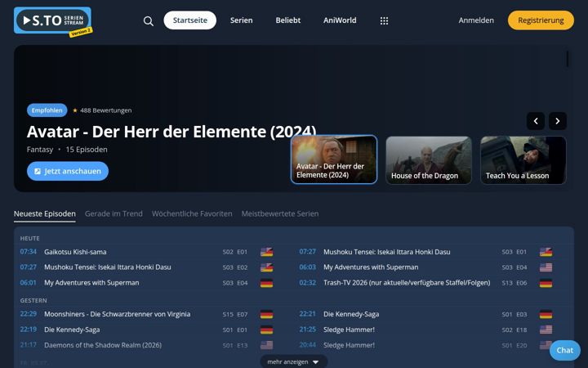Image resolution: width=588 pixels, height=368 pixels.
Task: Click S15 E07 of the Moonshiners row
Action: tap(235, 314)
